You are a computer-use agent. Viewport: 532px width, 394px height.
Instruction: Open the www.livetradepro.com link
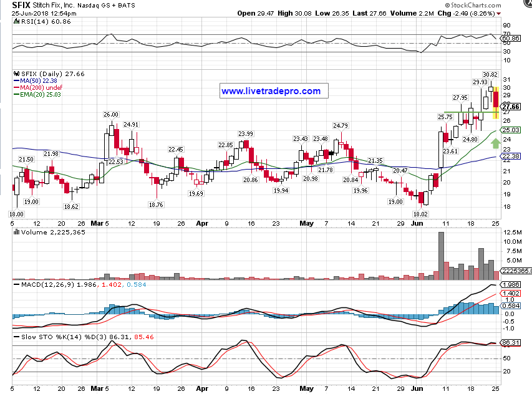(x=271, y=91)
